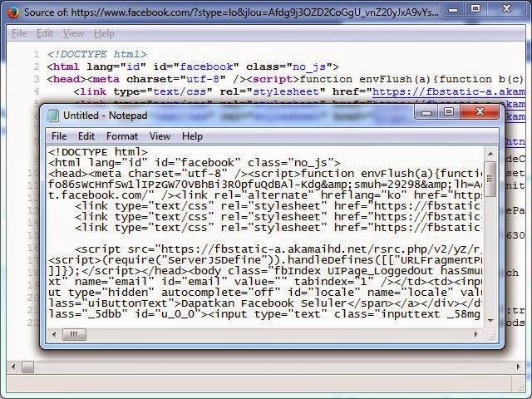The image size is (532, 399).
Task: Click the fbstatic-a.akam link on source line 4
Action: [x=449, y=91]
